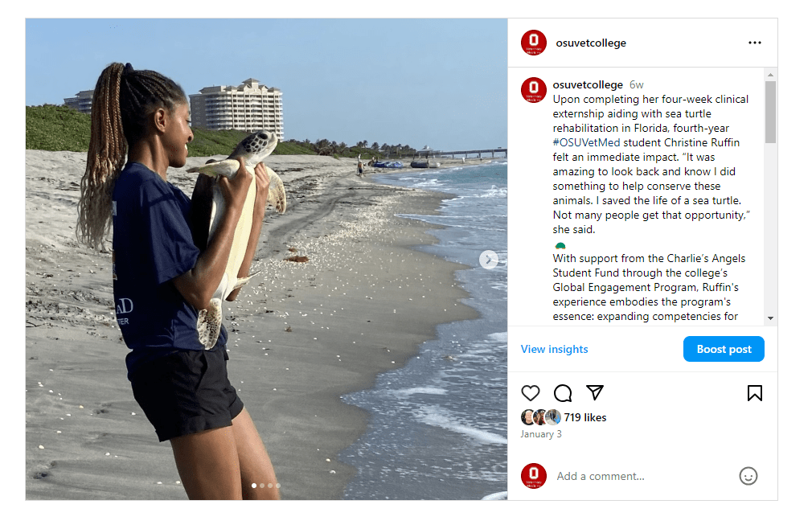Open the #OSUVetMed hashtag link
The height and width of the screenshot is (529, 812).
click(586, 142)
